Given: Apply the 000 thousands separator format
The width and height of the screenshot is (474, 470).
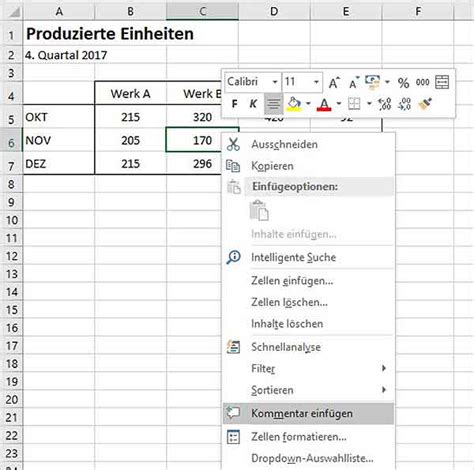Looking at the screenshot, I should coord(422,82).
